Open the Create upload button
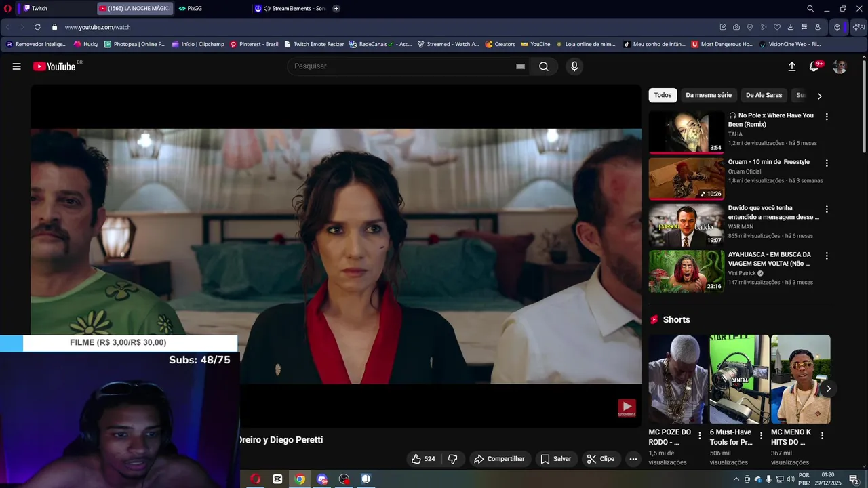The image size is (868, 488). (791, 66)
